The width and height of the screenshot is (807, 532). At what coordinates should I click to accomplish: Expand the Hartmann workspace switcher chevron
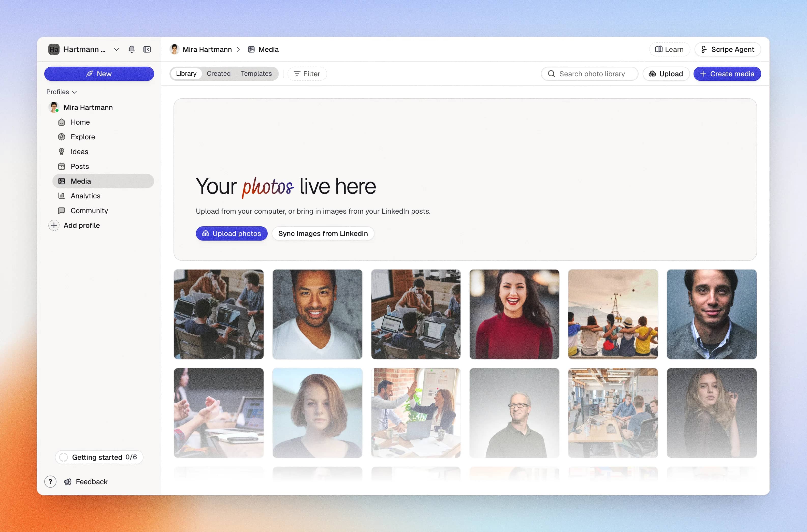(x=117, y=49)
